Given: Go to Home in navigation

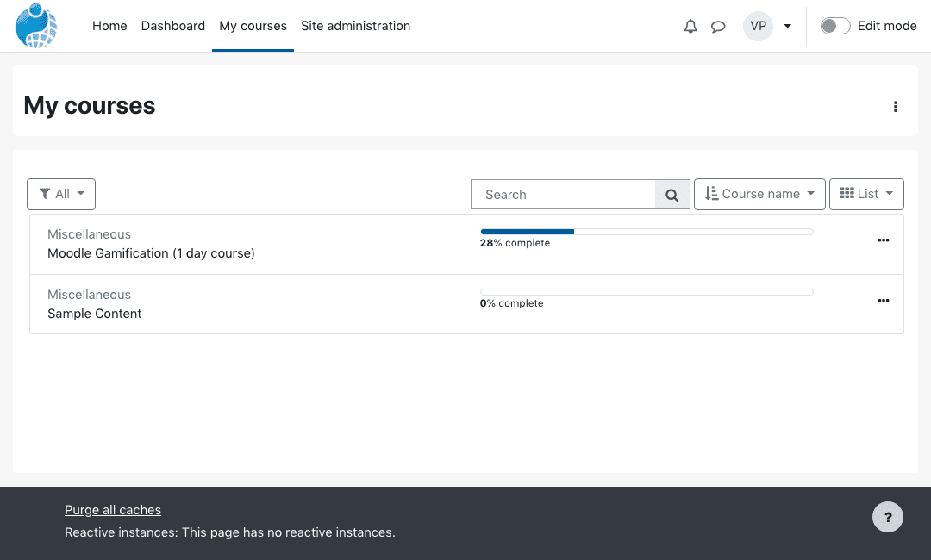Looking at the screenshot, I should [109, 26].
